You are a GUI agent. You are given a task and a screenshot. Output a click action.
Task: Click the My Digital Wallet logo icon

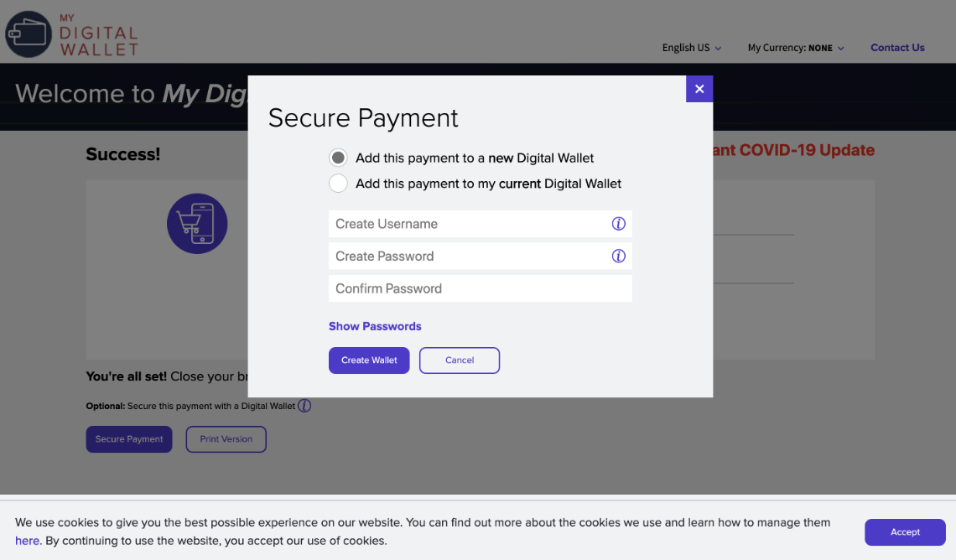click(29, 34)
